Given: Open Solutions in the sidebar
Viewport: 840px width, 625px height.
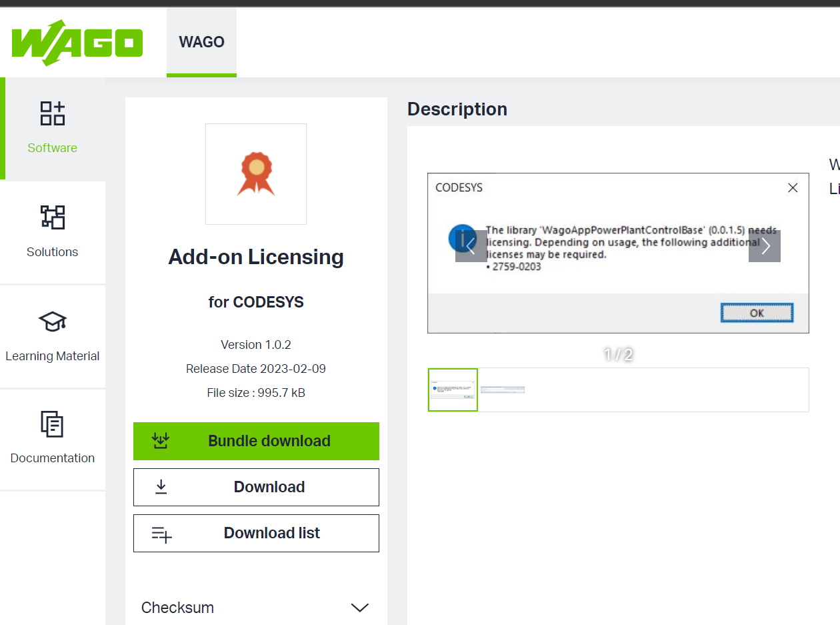Looking at the screenshot, I should [x=53, y=233].
